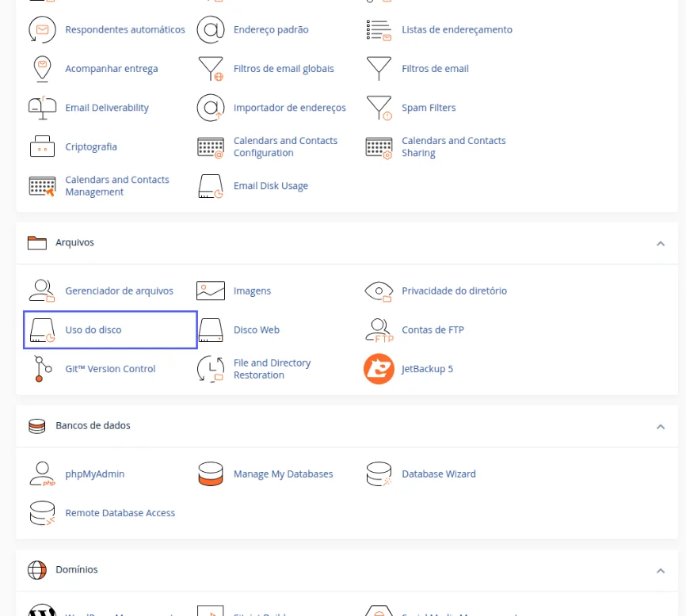
Task: Click File and Directory Restoration icon
Action: 211,369
